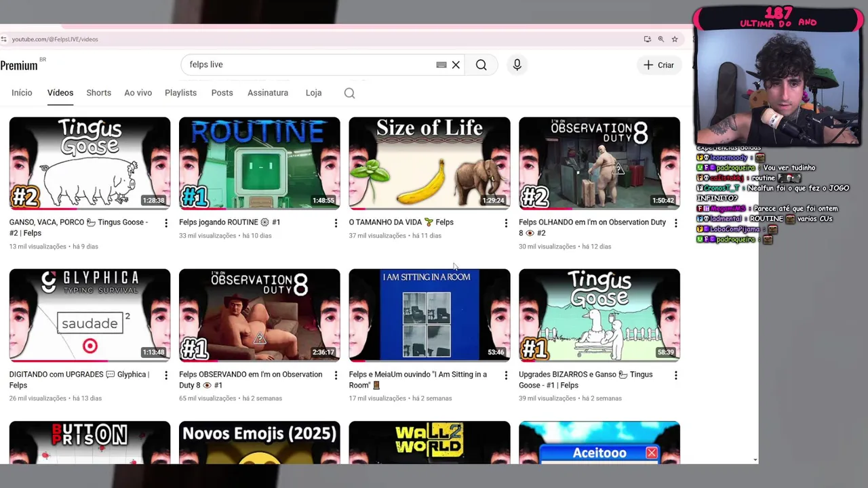The width and height of the screenshot is (868, 488).
Task: Open the Loja tab
Action: click(313, 93)
